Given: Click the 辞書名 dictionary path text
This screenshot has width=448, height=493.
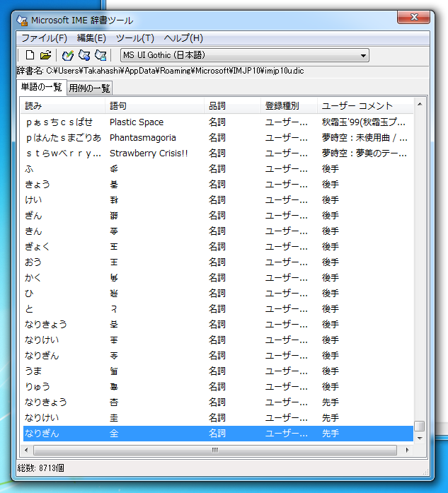Looking at the screenshot, I should 161,71.
